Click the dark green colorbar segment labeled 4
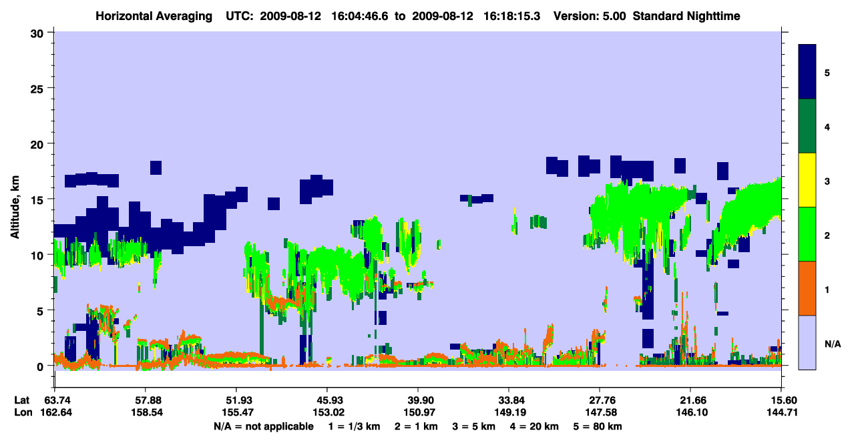Screen dimensions: 868x445 pos(807,126)
